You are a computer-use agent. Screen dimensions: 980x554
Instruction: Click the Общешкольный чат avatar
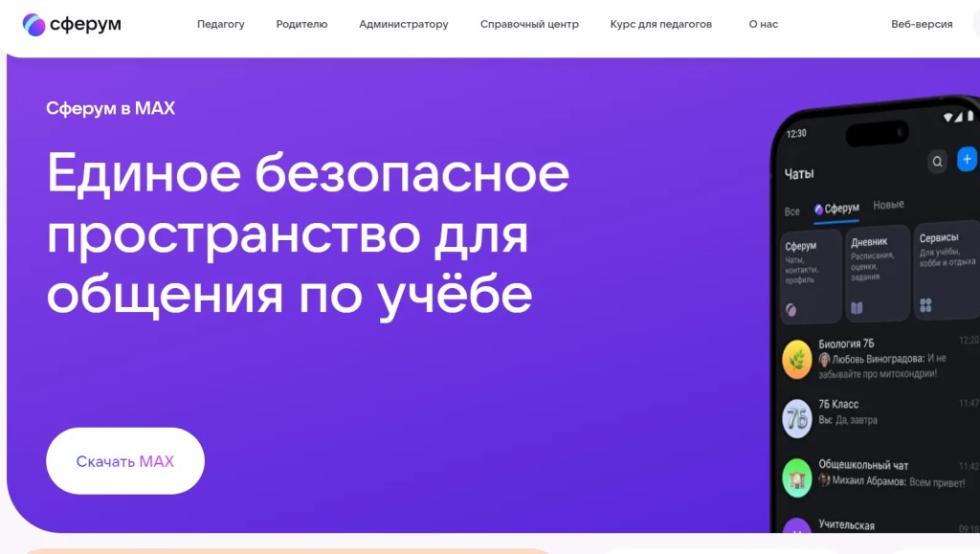point(797,477)
